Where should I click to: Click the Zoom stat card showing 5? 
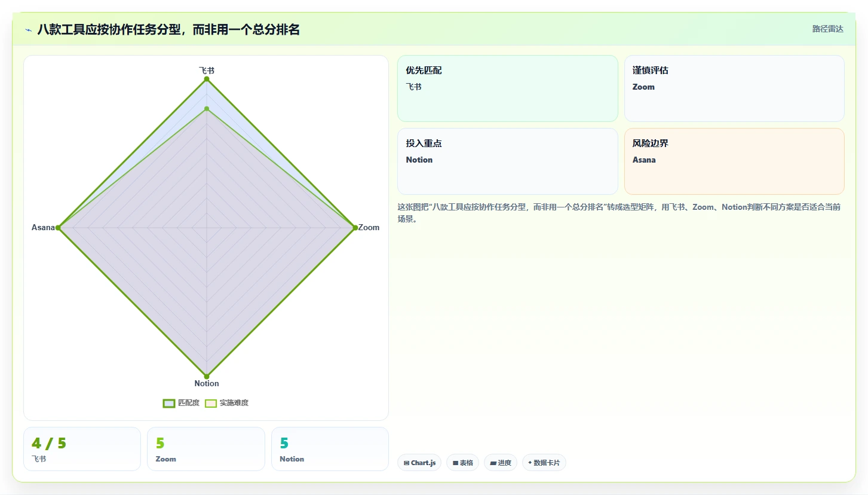pyautogui.click(x=206, y=449)
